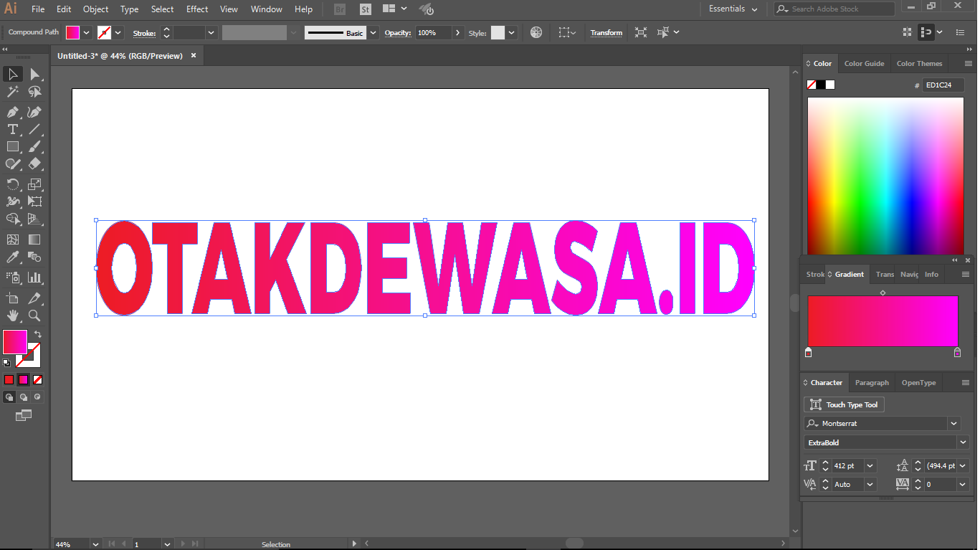Select the Curvature tool

point(34,113)
